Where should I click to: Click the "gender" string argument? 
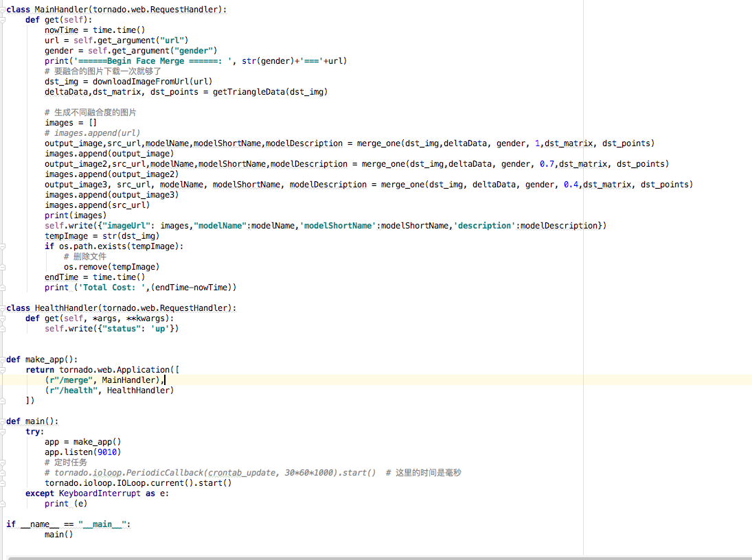[x=193, y=51]
